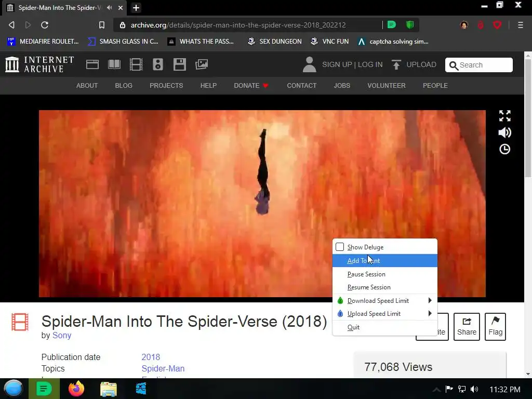The width and height of the screenshot is (532, 399).
Task: Choose Quit from the Deluge menu
Action: (x=385, y=327)
